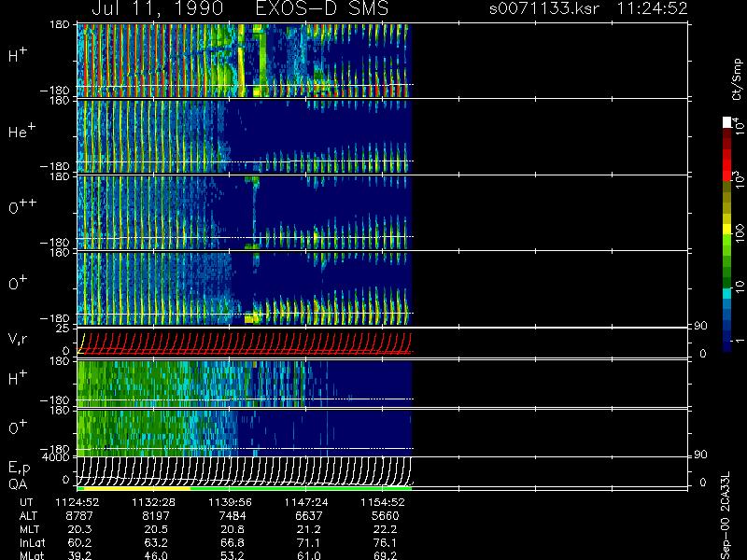Image resolution: width=747 pixels, height=560 pixels.
Task: Click the "E,p" panel label
Action: (19, 469)
